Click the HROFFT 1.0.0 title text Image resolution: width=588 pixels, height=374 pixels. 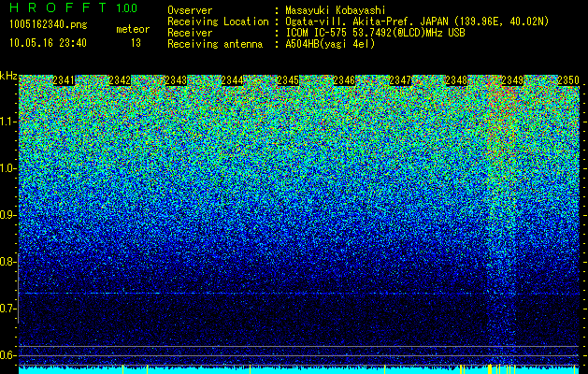[x=73, y=7]
